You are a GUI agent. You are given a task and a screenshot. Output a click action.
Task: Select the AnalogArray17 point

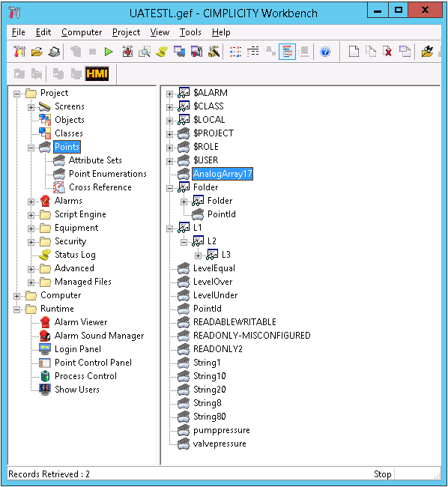pos(223,174)
